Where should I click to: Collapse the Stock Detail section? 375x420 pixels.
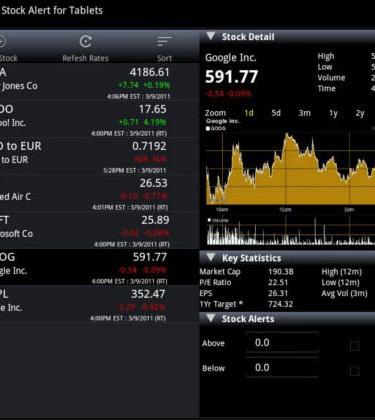pos(211,36)
